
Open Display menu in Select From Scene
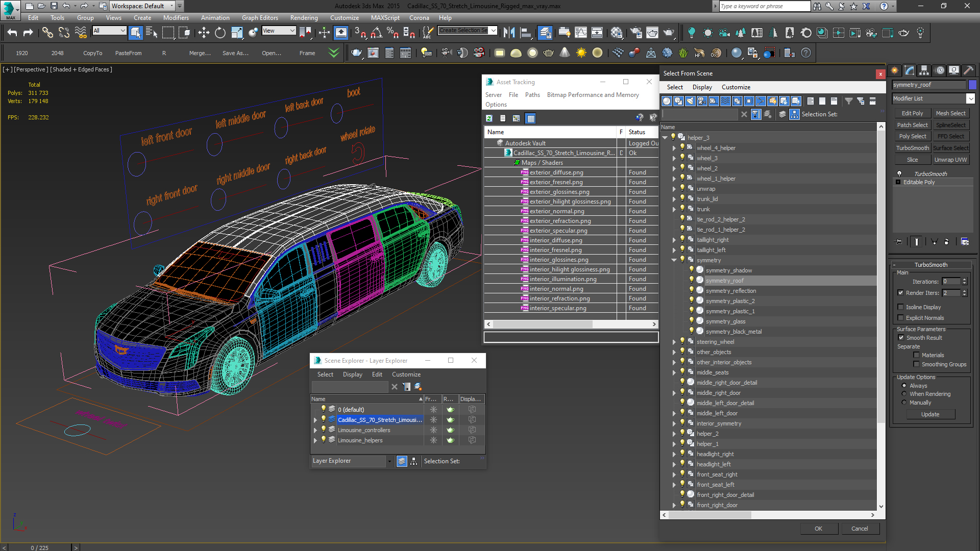tap(702, 87)
